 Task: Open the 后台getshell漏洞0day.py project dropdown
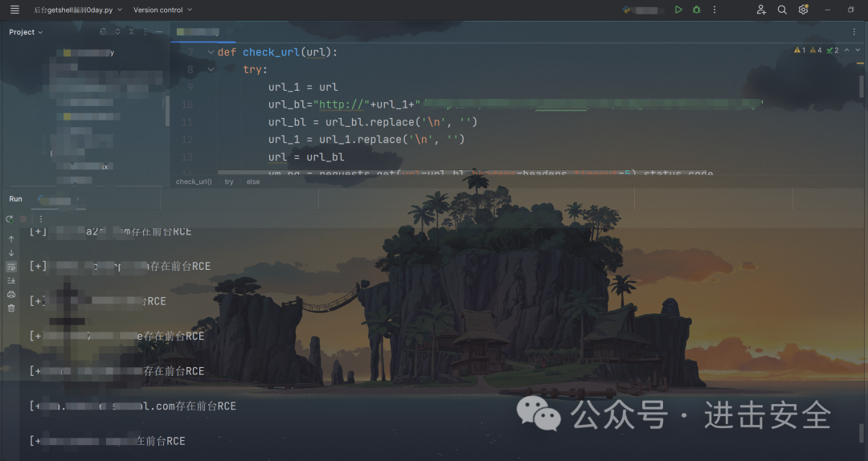click(x=77, y=10)
